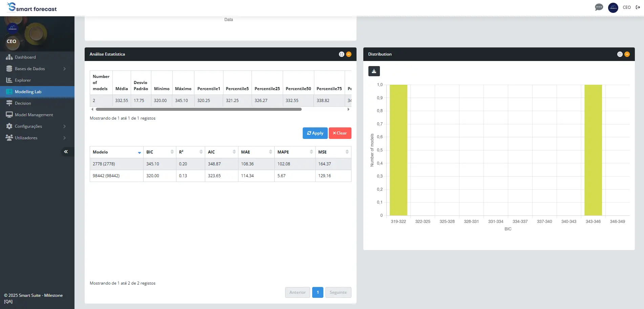Collapse the Análise Estatística panel
The width and height of the screenshot is (644, 309).
(349, 54)
